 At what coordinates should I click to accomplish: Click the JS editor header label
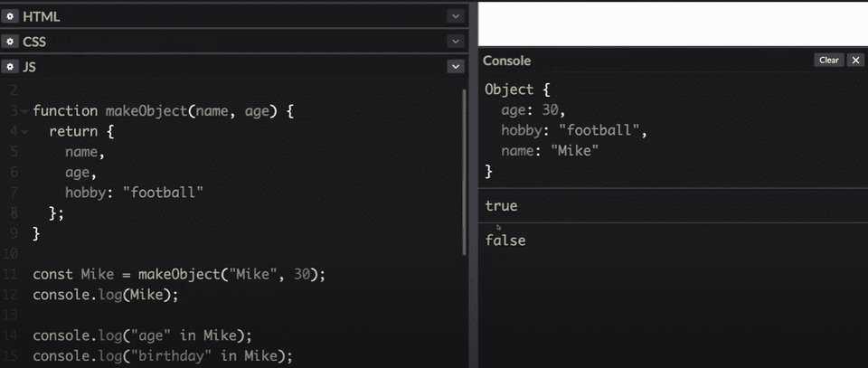pyautogui.click(x=29, y=67)
